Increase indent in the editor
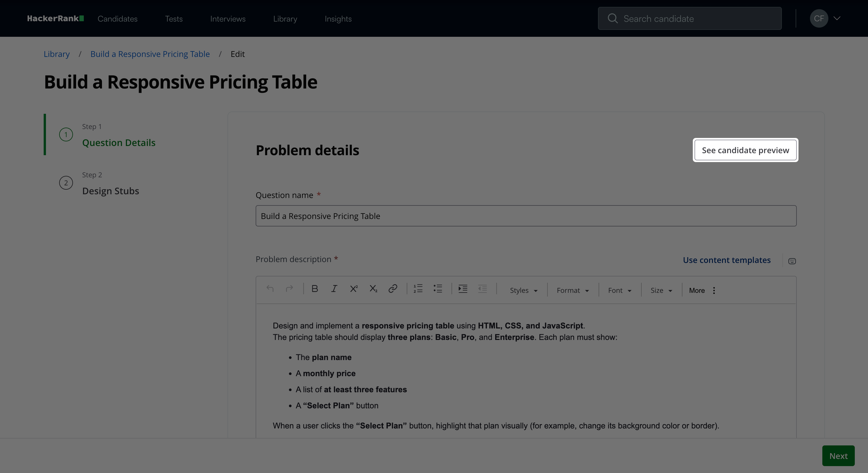The width and height of the screenshot is (868, 473). pyautogui.click(x=463, y=289)
